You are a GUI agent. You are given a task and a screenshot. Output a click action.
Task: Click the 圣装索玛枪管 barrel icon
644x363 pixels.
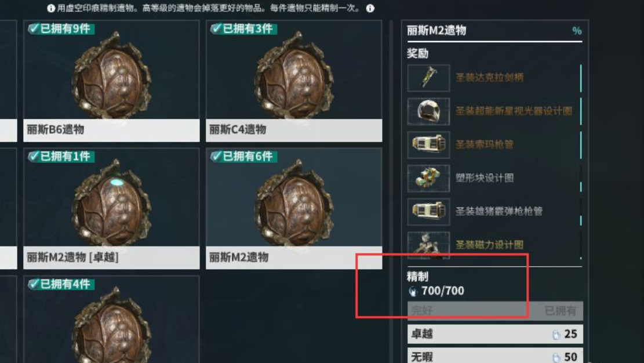click(x=428, y=145)
